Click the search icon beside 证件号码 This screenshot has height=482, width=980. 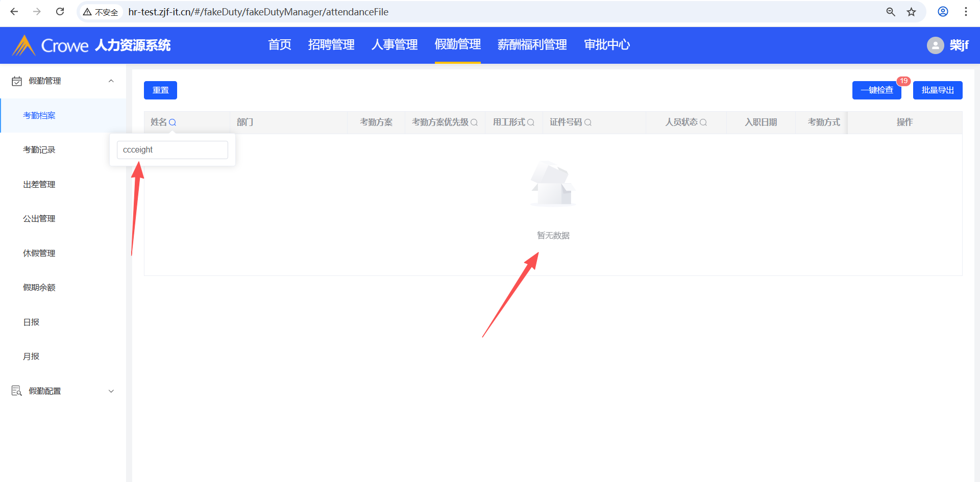(x=588, y=122)
